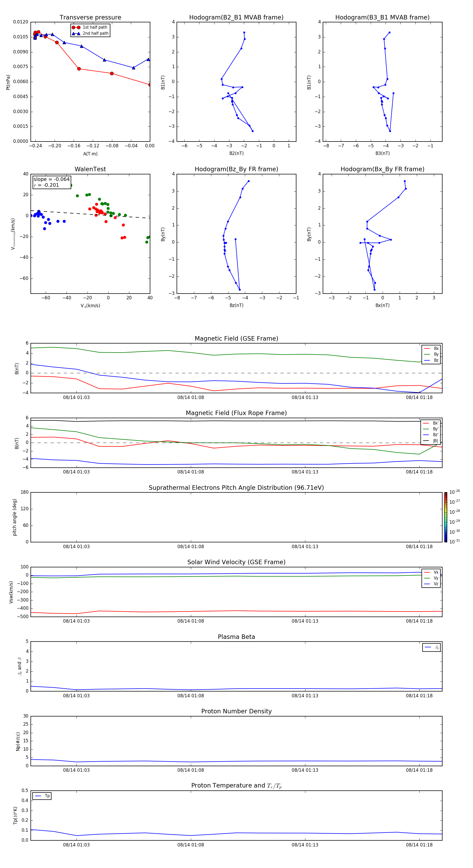Click the Tp legend entry in the temperature plot
Screen dimensions: 473x868
coord(42,796)
